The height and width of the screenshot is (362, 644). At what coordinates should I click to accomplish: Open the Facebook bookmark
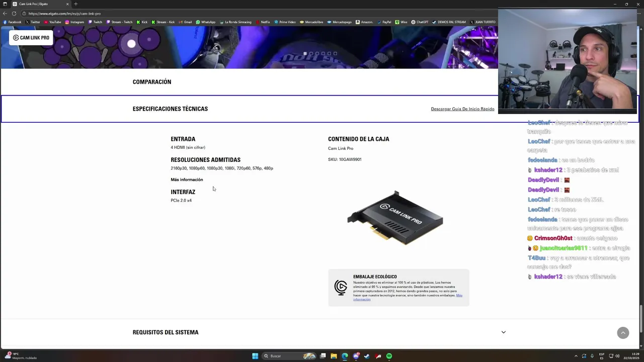coord(12,22)
